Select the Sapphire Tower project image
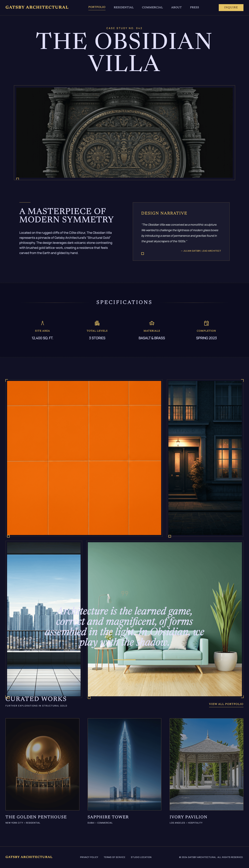This screenshot has height=868, width=249. coord(124,764)
